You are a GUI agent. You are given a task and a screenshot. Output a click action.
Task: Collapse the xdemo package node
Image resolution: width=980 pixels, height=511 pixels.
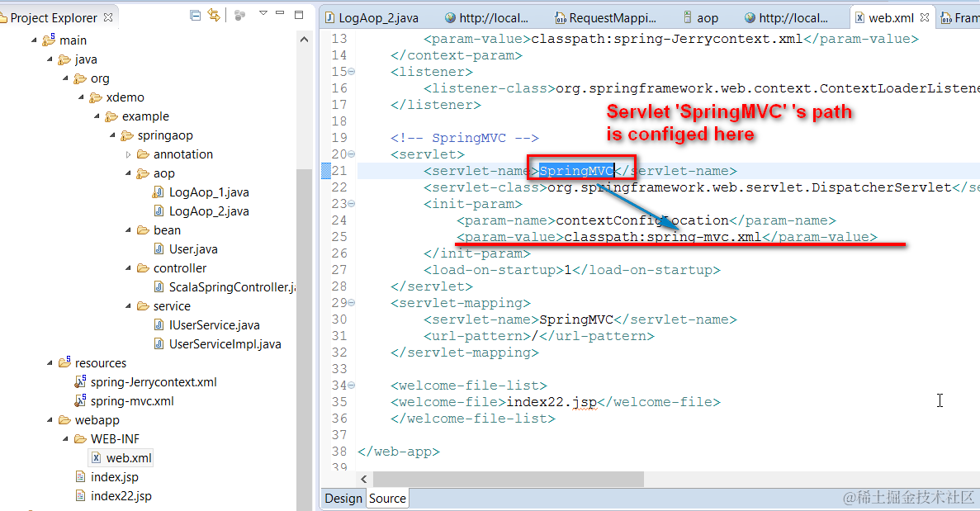(x=81, y=97)
